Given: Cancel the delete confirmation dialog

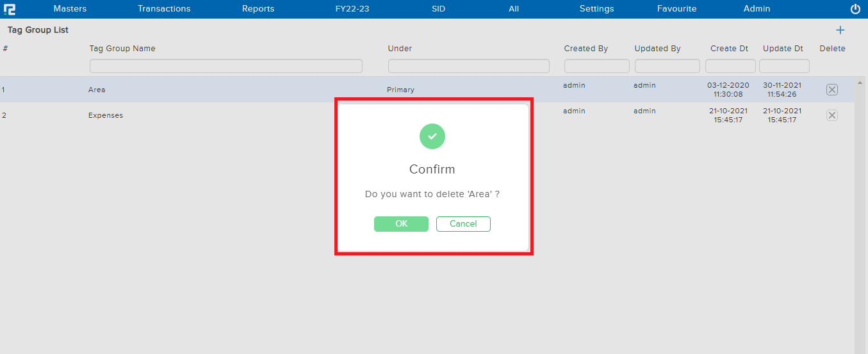Looking at the screenshot, I should pos(463,223).
